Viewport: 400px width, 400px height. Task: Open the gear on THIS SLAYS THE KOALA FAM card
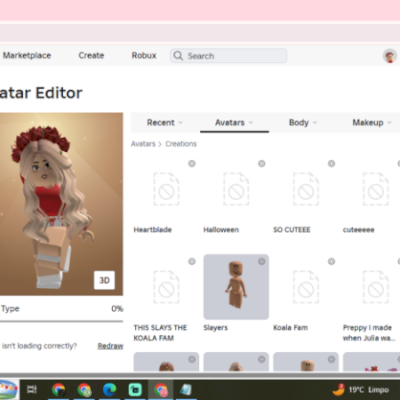point(192,261)
